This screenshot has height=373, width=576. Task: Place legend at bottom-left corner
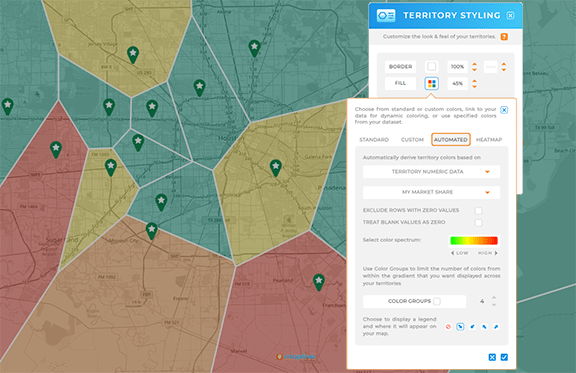pos(472,327)
